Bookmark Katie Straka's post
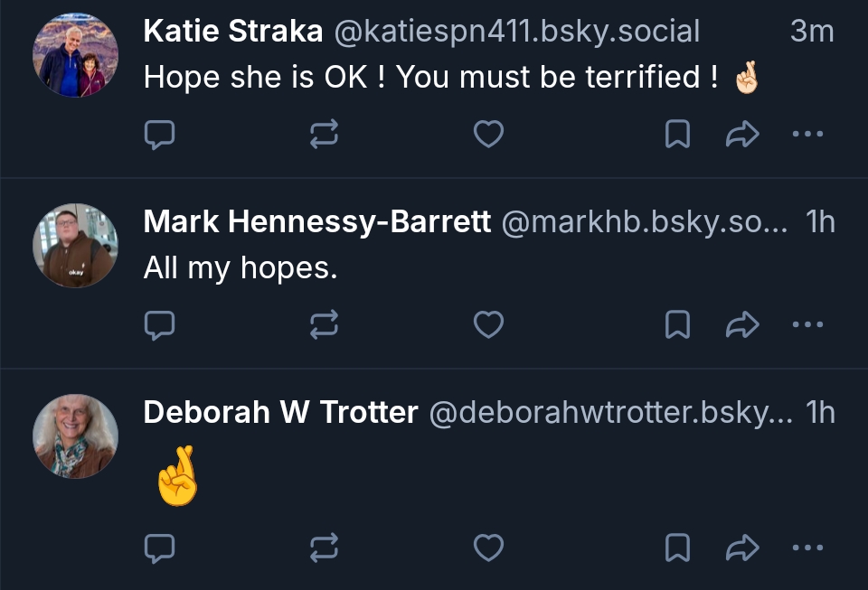Viewport: 868px width, 590px height. click(x=677, y=135)
